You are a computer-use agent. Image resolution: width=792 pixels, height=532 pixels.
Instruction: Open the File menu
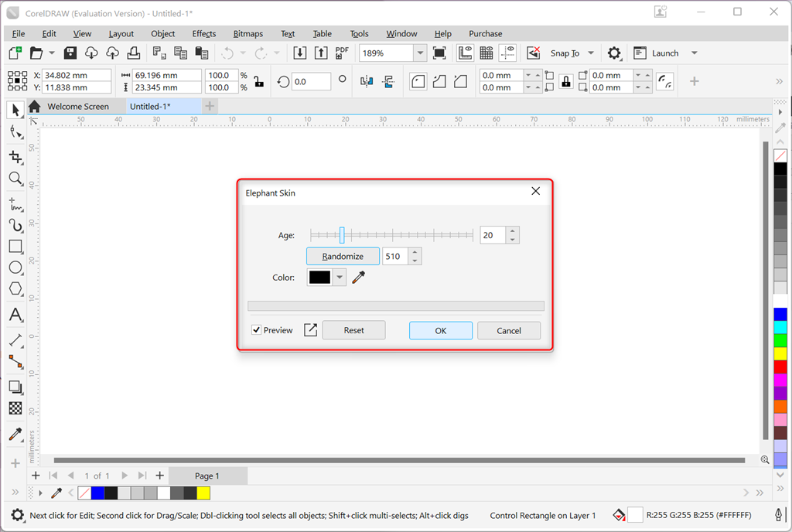(x=19, y=34)
